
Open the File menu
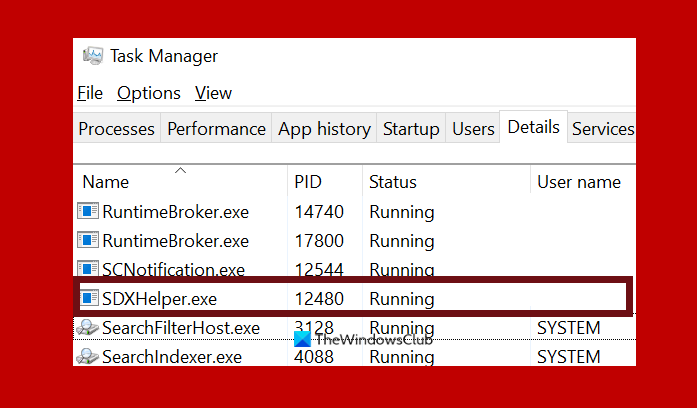point(90,93)
